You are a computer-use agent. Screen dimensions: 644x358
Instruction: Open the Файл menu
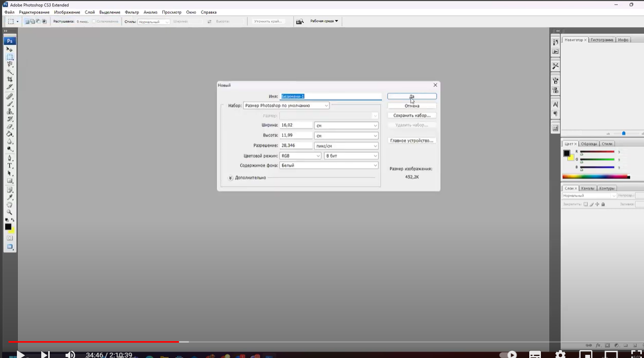tap(9, 12)
